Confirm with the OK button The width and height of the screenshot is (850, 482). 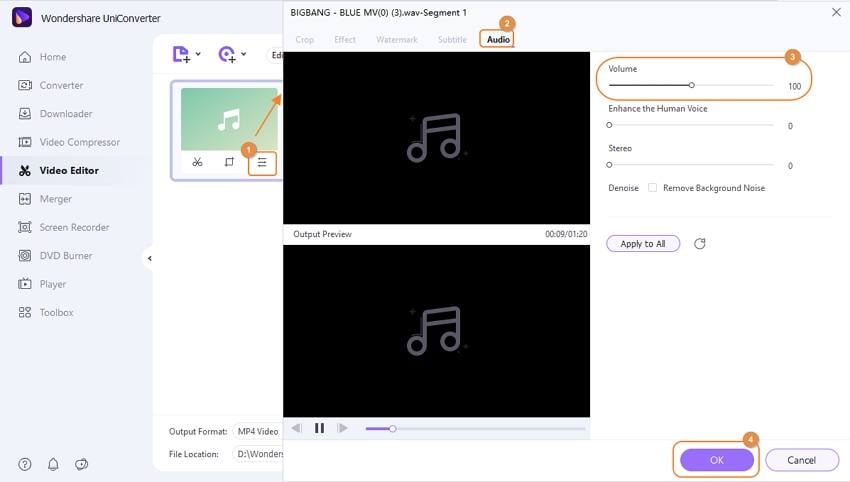[717, 460]
